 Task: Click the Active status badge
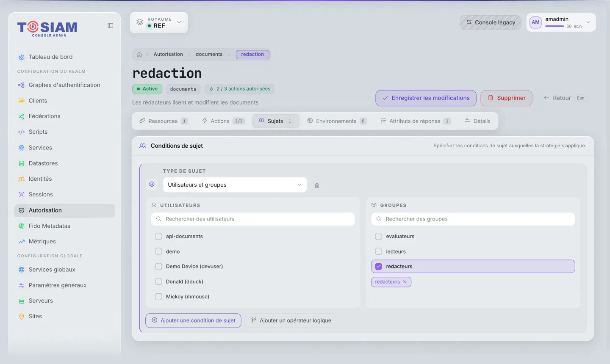coord(147,89)
